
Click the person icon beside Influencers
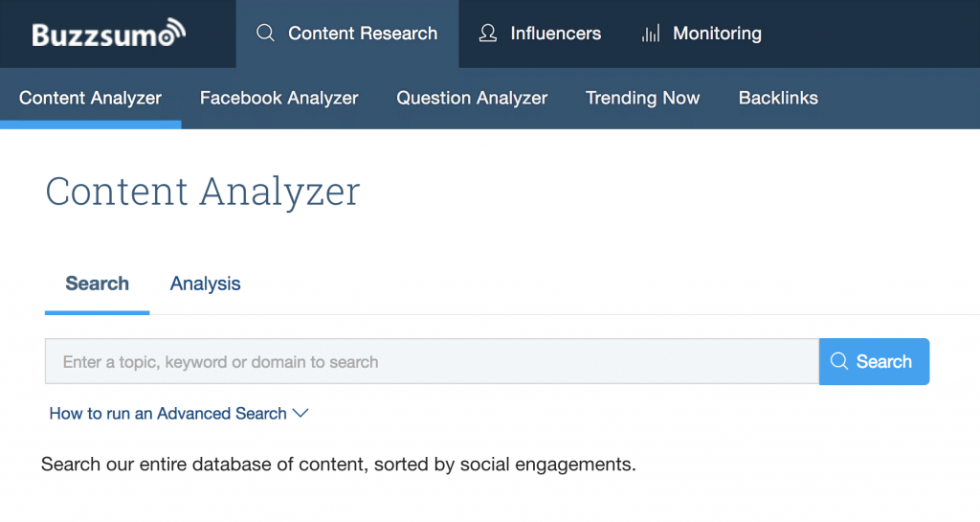pyautogui.click(x=488, y=34)
